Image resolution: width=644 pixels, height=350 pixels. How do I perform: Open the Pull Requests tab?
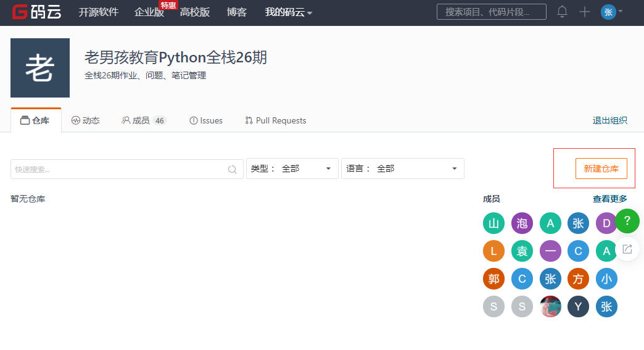276,120
